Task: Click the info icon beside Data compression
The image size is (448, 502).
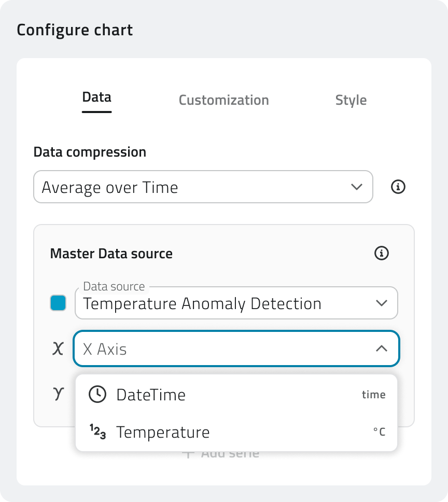Action: point(398,187)
